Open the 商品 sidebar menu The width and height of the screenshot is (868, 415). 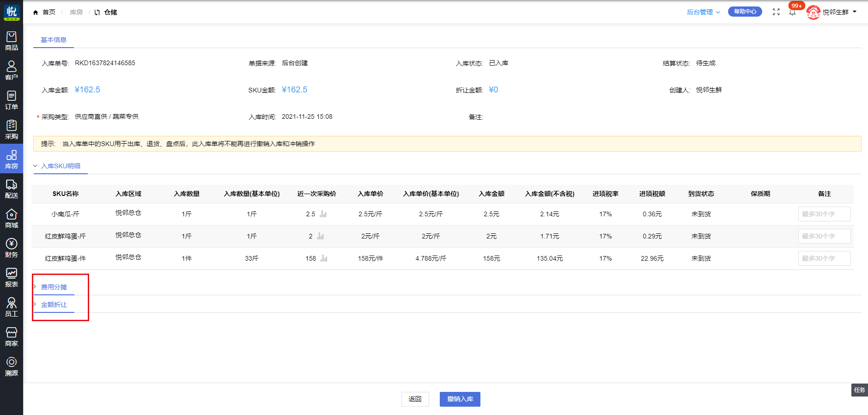click(x=12, y=41)
